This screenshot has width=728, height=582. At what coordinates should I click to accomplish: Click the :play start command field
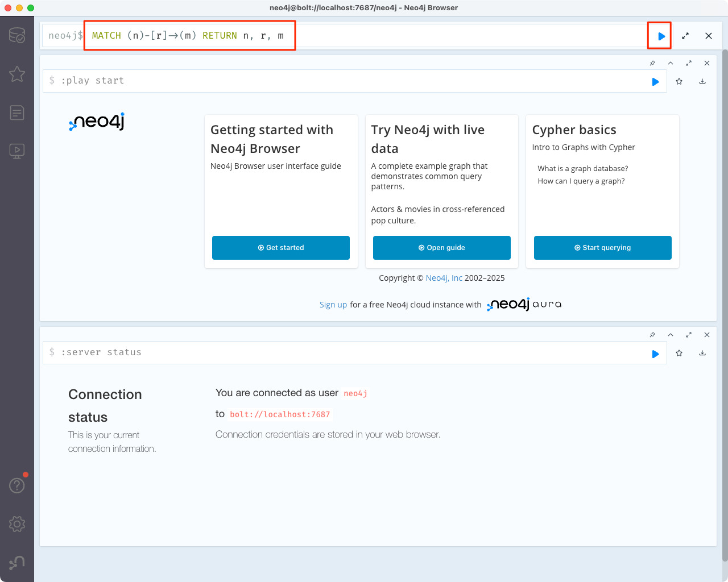pos(354,81)
